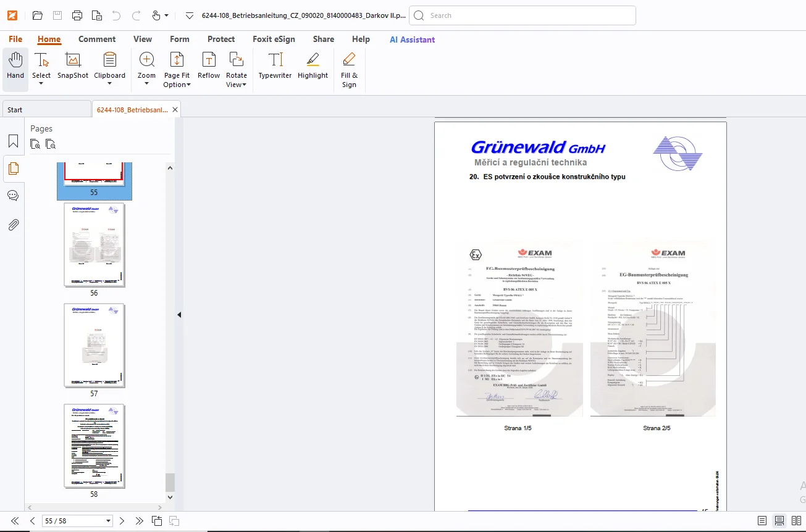Switch to the Start document tab

click(x=46, y=109)
